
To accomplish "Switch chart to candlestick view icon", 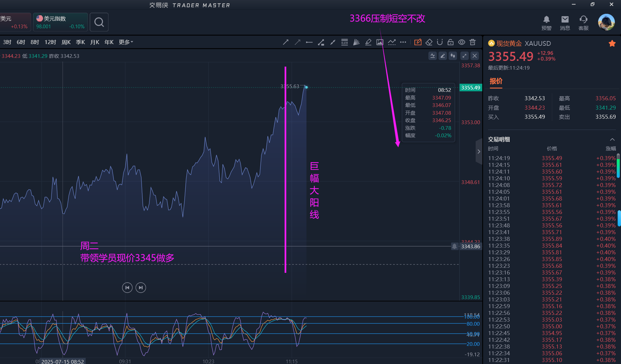I will click(x=453, y=56).
